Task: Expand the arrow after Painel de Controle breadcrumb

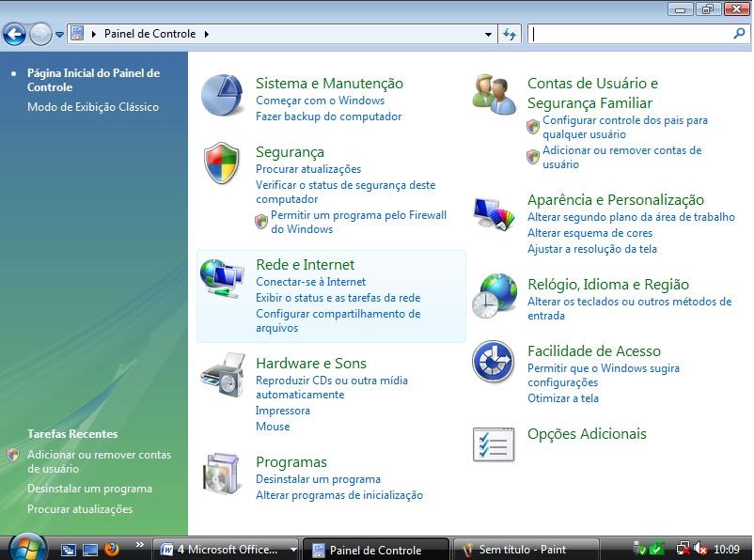Action: (207, 34)
